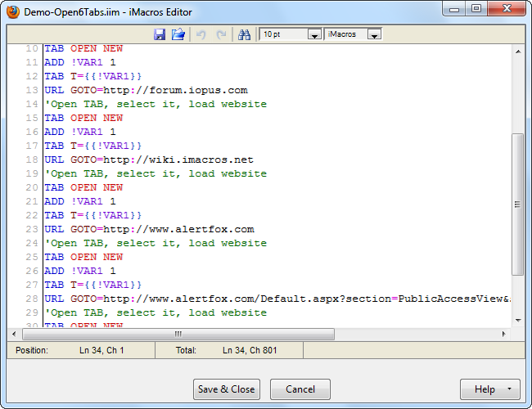This screenshot has width=532, height=409.
Task: Click line 13 'URL GOTO=http://forum.iopus.com'
Action: coord(146,90)
